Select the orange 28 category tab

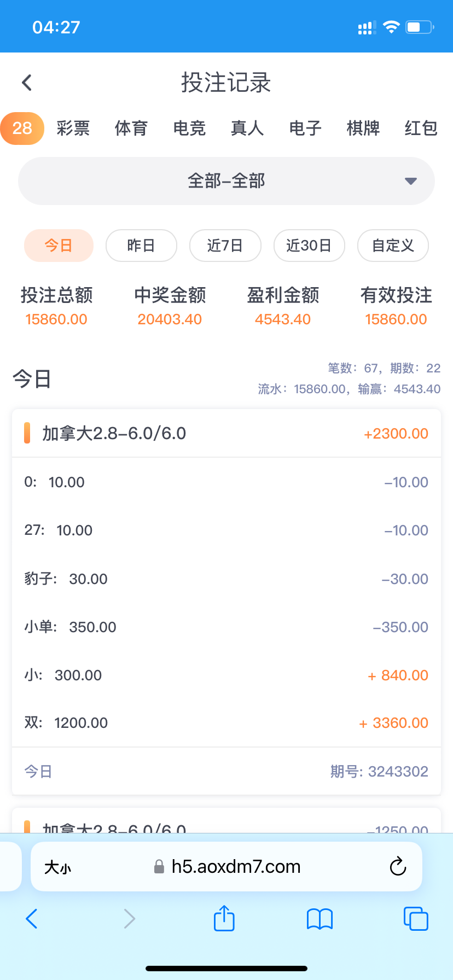tap(22, 129)
